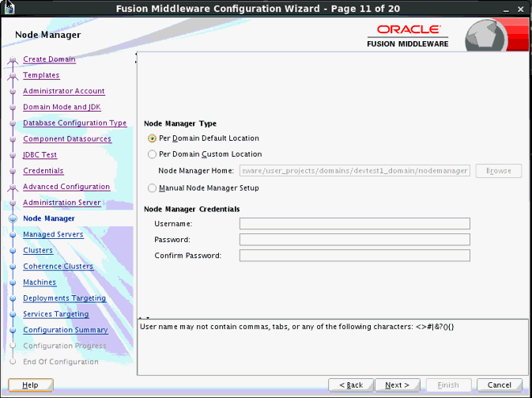Image resolution: width=532 pixels, height=398 pixels.
Task: Click the Confirm Password field
Action: tap(355, 256)
